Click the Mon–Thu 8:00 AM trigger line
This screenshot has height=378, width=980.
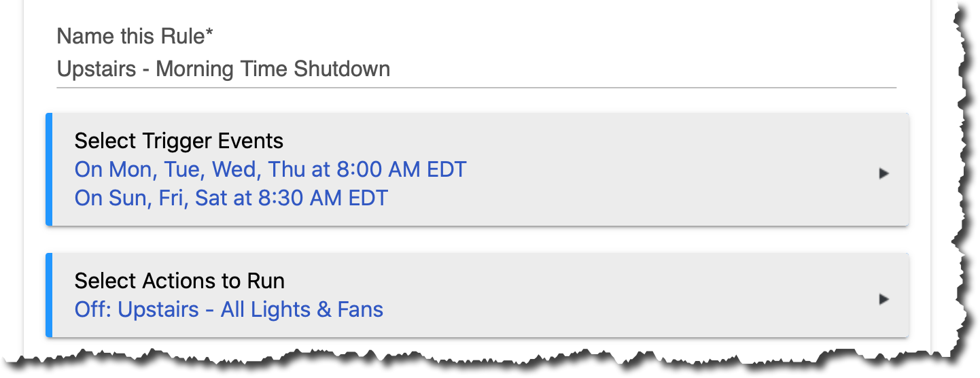[x=270, y=169]
